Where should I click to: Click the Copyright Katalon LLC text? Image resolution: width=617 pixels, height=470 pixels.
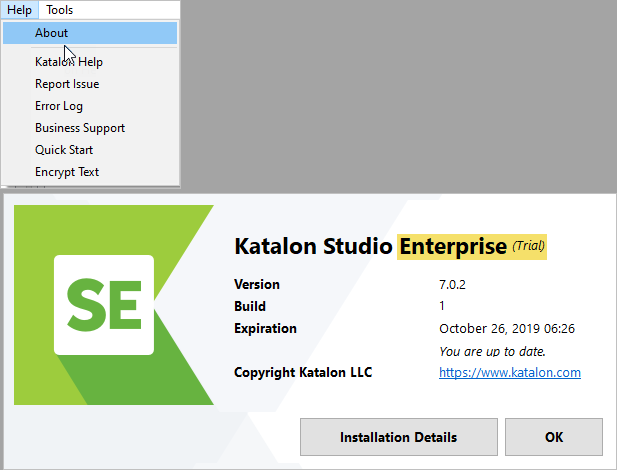click(x=302, y=373)
